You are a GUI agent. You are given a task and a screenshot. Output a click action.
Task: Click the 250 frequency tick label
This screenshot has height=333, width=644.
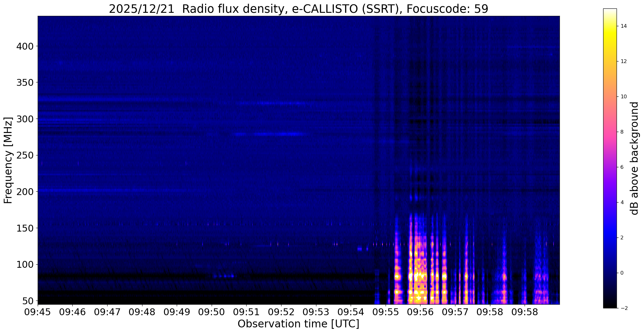(25, 155)
